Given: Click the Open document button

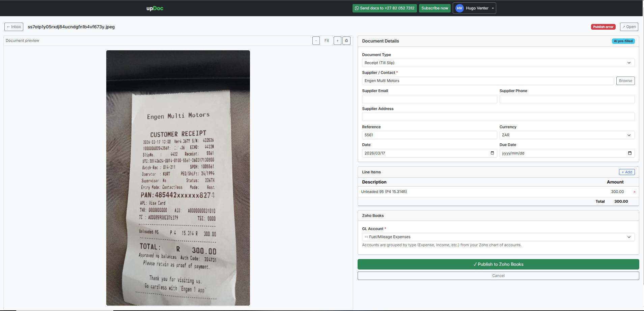Looking at the screenshot, I should tap(629, 27).
